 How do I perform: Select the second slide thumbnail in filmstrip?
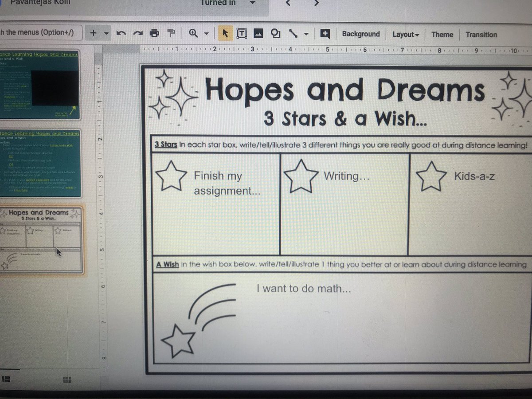40,164
